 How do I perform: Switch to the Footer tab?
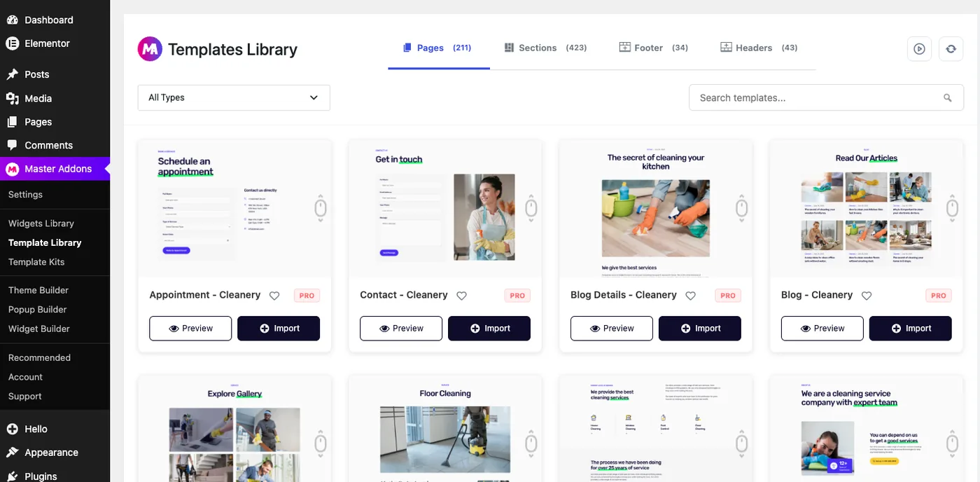click(x=654, y=48)
